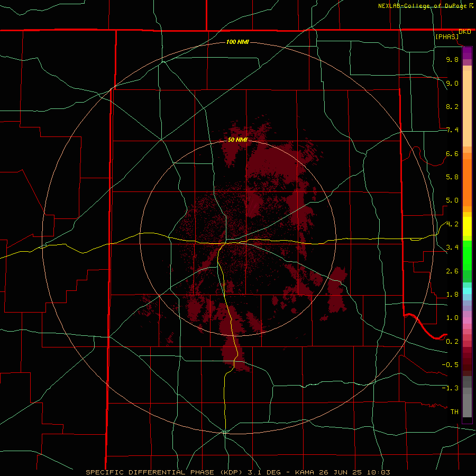Click the DKD label above the color scale
476x476 pixels.
(x=464, y=32)
